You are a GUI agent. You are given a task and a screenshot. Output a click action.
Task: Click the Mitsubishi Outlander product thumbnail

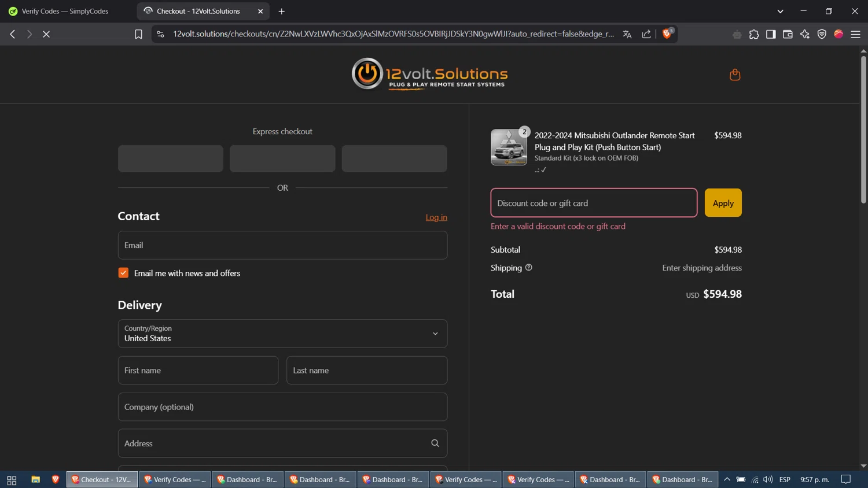point(509,147)
